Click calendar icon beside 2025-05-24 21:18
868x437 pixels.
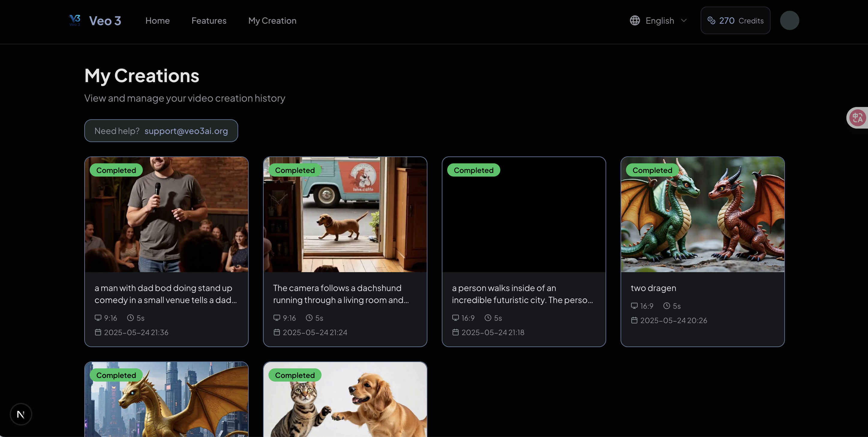coord(456,332)
